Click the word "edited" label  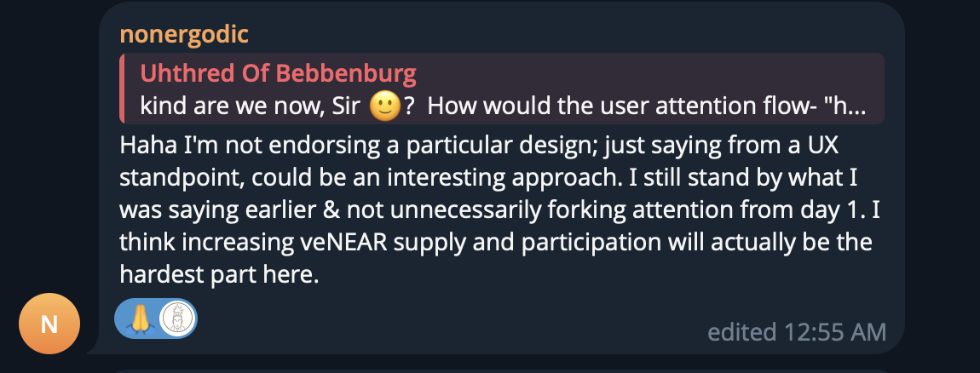pyautogui.click(x=742, y=332)
